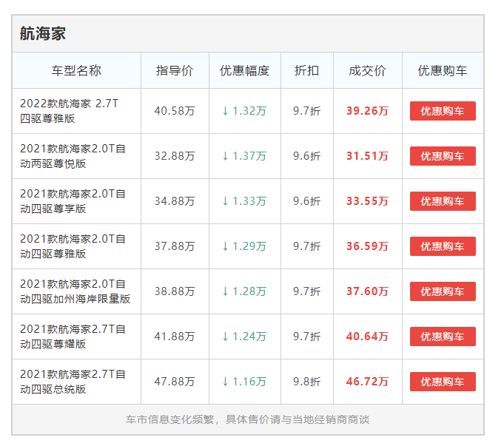This screenshot has width=504, height=446.
Task: Click discount amount ↓1.33万
Action: point(245,201)
